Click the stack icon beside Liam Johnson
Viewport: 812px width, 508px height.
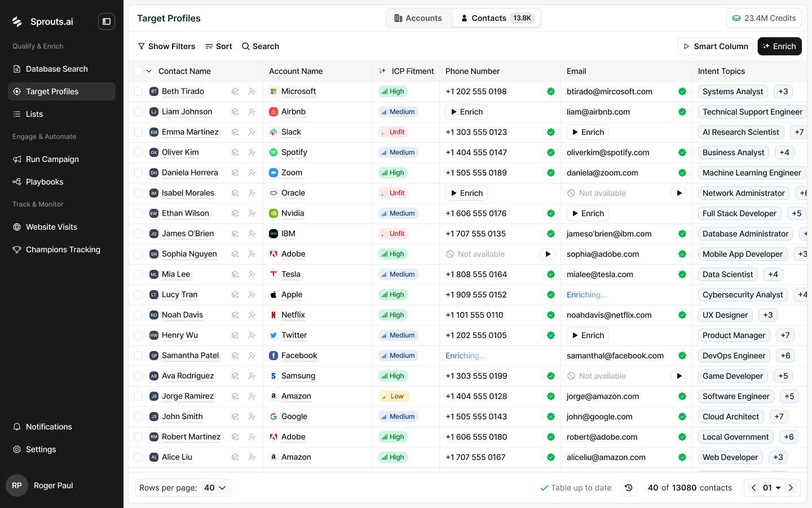[x=235, y=112]
